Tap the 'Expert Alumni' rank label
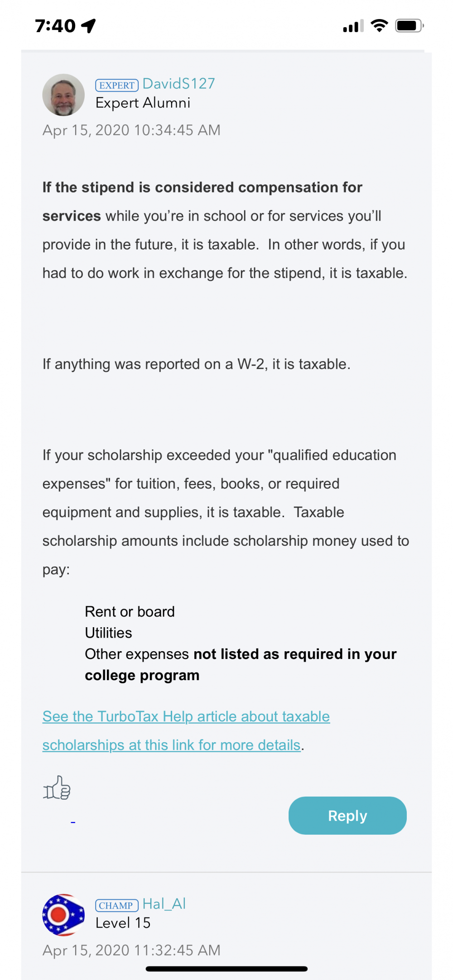The height and width of the screenshot is (980, 453). click(143, 103)
